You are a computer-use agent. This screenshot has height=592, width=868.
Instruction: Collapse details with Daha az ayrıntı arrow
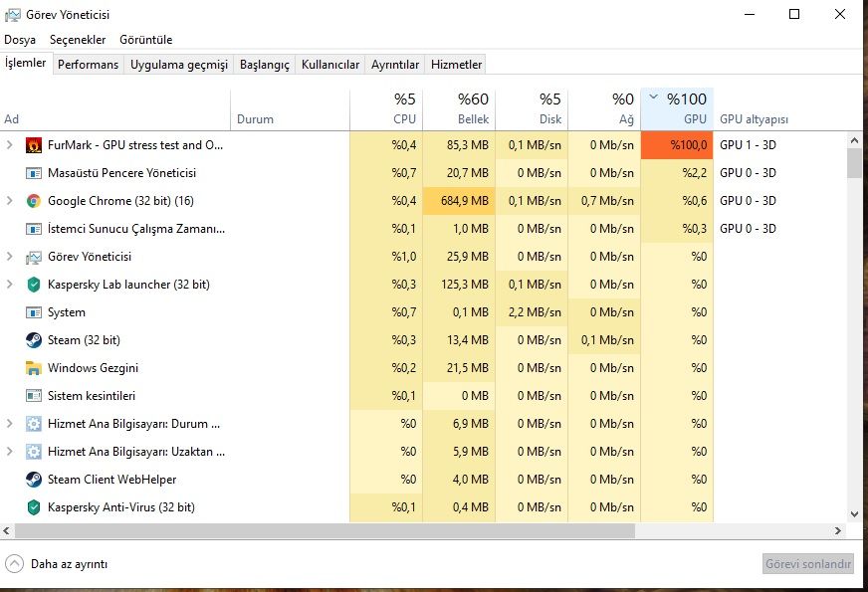[14, 564]
